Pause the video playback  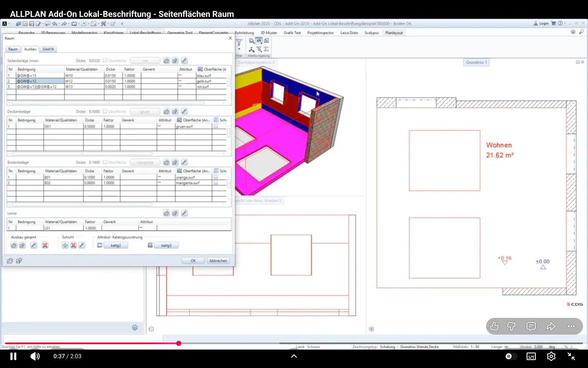pyautogui.click(x=13, y=356)
